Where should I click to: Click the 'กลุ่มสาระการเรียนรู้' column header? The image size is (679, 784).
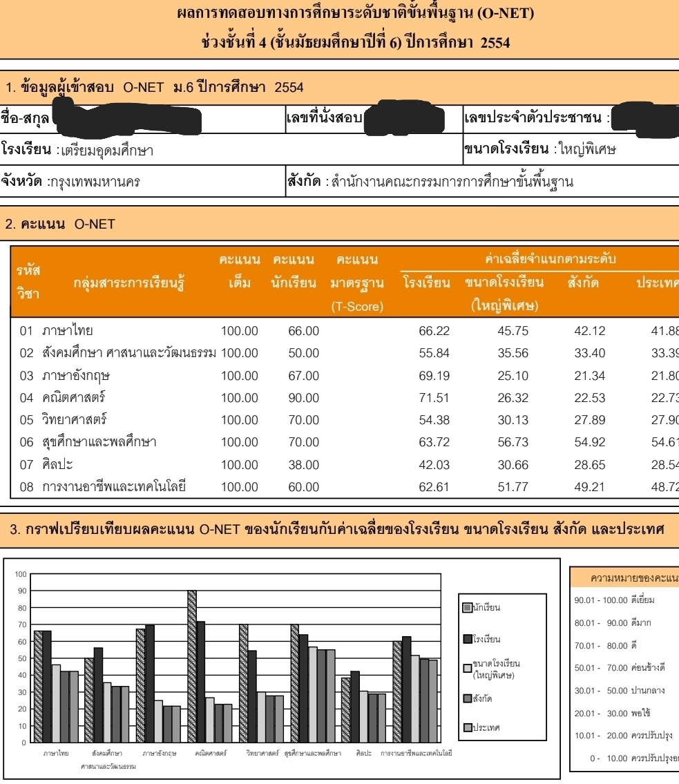[128, 283]
